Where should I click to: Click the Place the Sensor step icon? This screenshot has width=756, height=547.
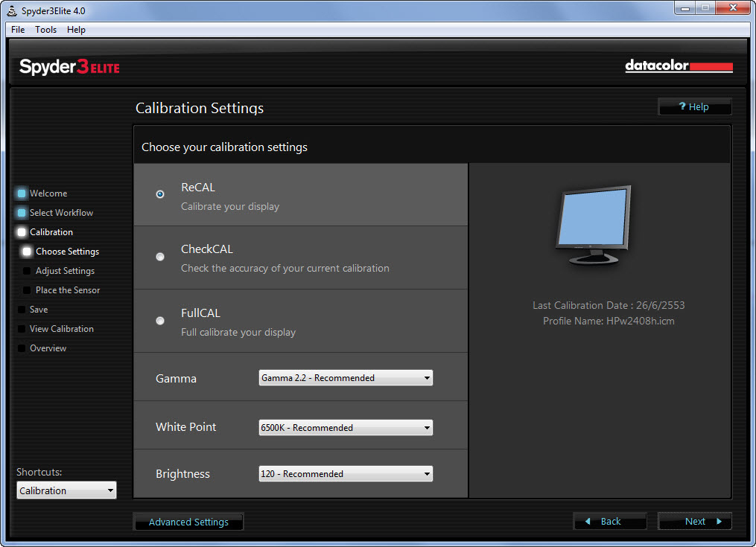(28, 290)
